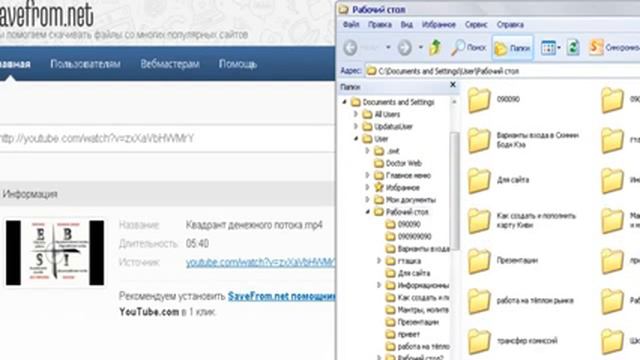Open the Файл menu
The height and width of the screenshot is (360, 640).
tap(351, 24)
